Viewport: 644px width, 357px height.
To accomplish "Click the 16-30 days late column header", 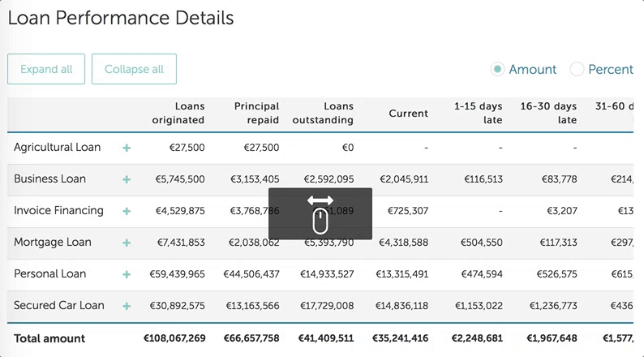I will [x=549, y=114].
